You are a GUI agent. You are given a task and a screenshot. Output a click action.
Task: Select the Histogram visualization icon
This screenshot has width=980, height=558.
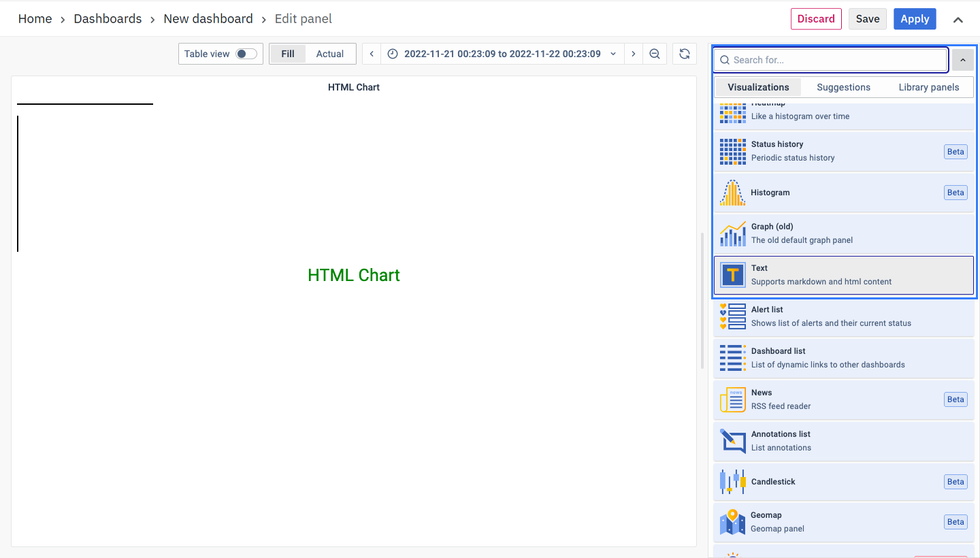tap(733, 193)
